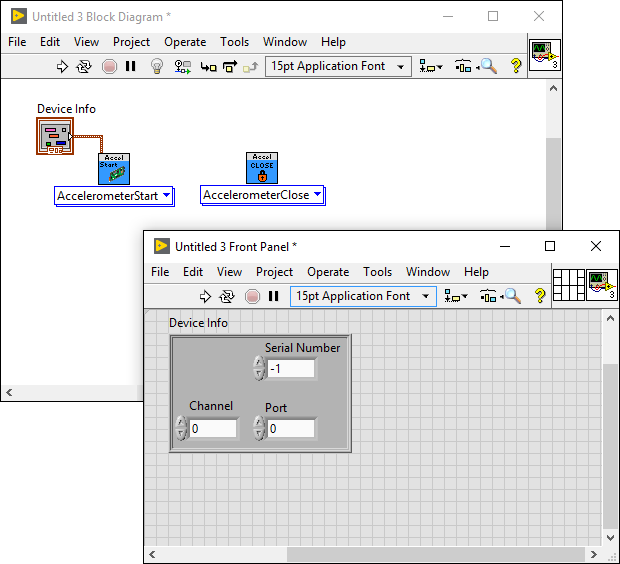Open View menu in Block Diagram window

86,42
